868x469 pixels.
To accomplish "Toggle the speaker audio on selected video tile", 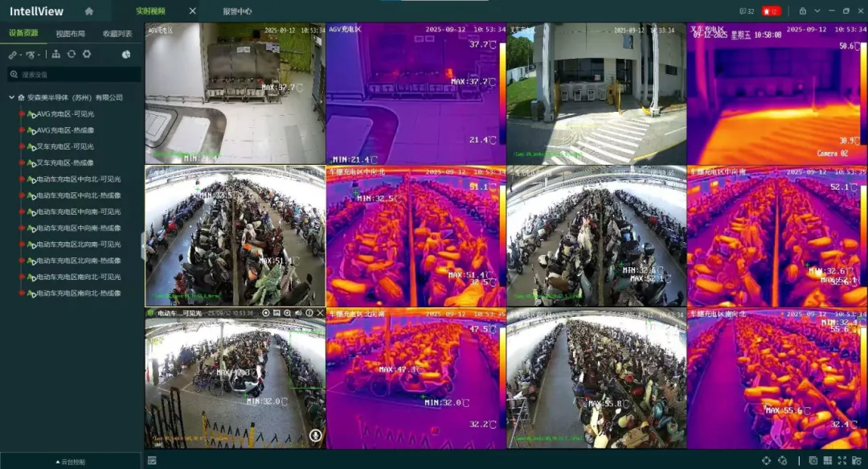I will click(298, 313).
